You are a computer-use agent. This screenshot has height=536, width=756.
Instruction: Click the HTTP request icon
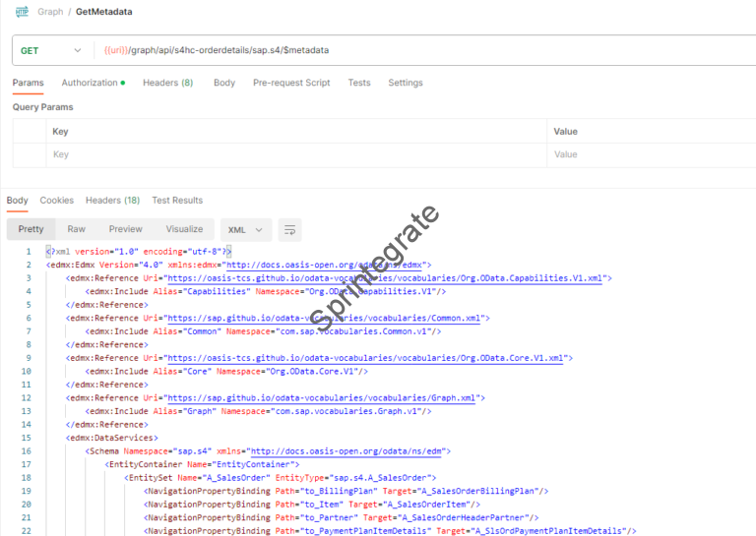pos(22,11)
